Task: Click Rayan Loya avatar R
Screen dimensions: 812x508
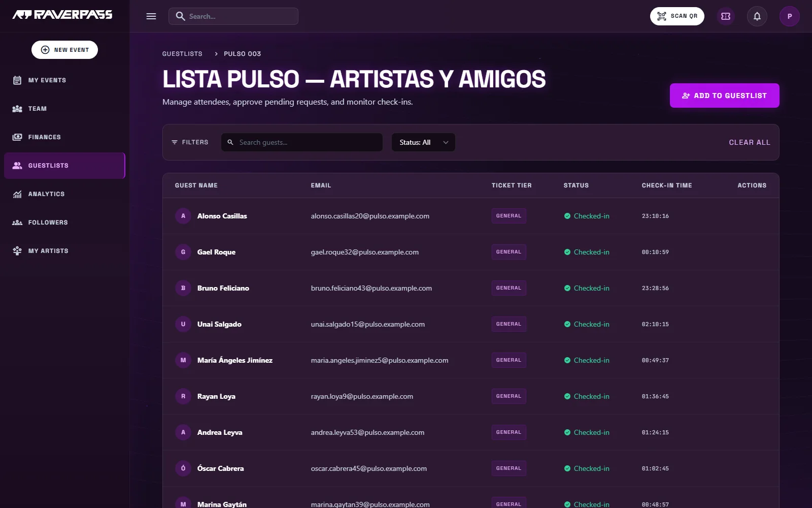Action: click(183, 396)
